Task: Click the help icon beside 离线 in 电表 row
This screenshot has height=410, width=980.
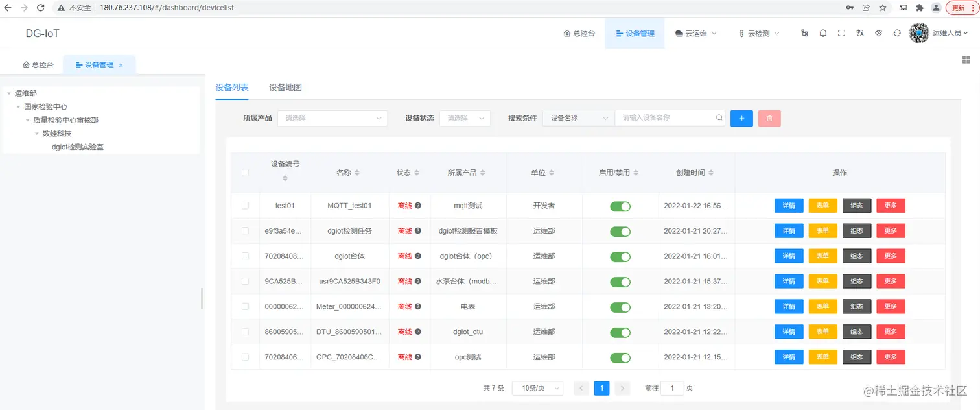Action: 418,306
